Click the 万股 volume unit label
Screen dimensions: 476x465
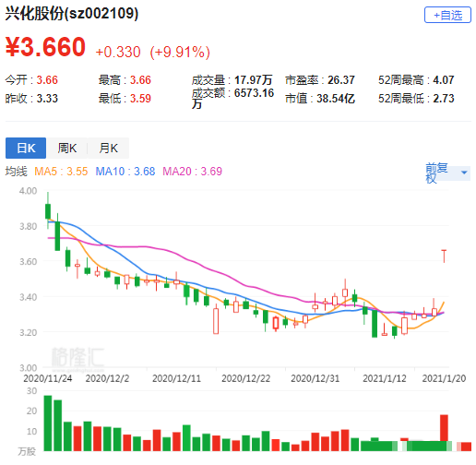pyautogui.click(x=27, y=451)
